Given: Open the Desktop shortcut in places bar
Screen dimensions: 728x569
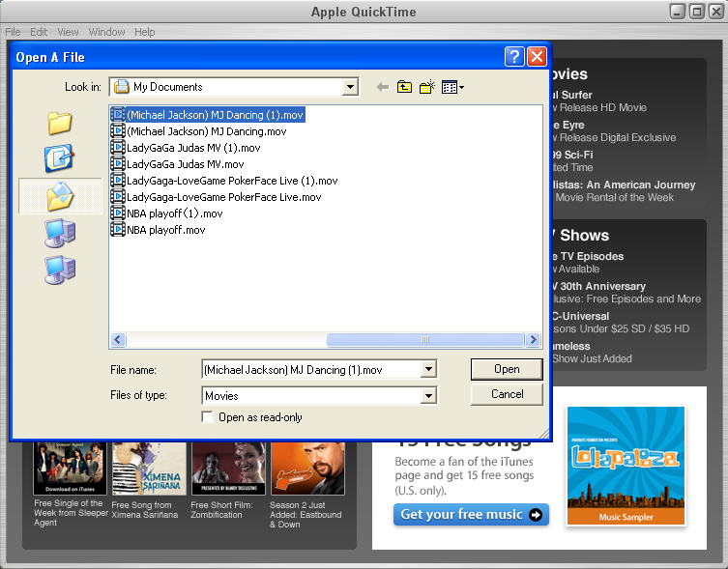Looking at the screenshot, I should (59, 157).
